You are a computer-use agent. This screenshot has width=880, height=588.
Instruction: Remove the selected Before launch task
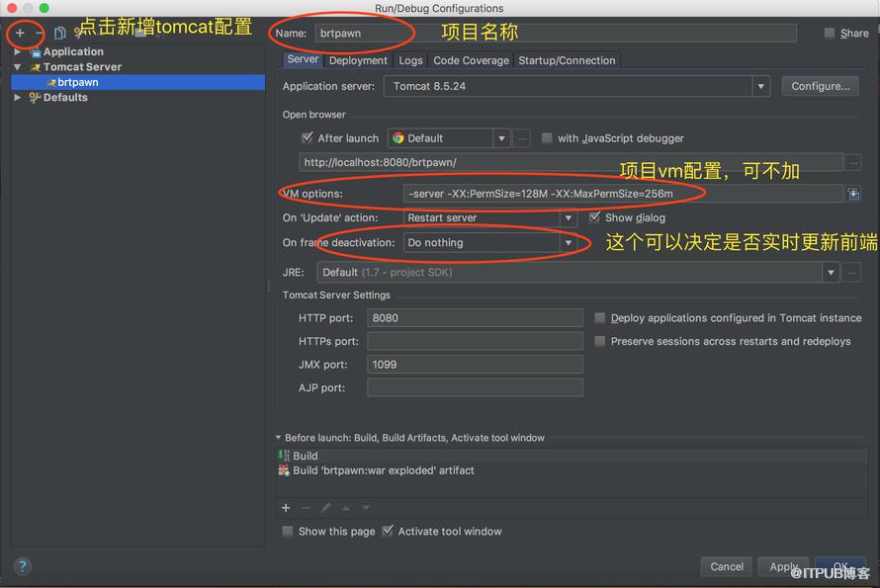(x=306, y=508)
